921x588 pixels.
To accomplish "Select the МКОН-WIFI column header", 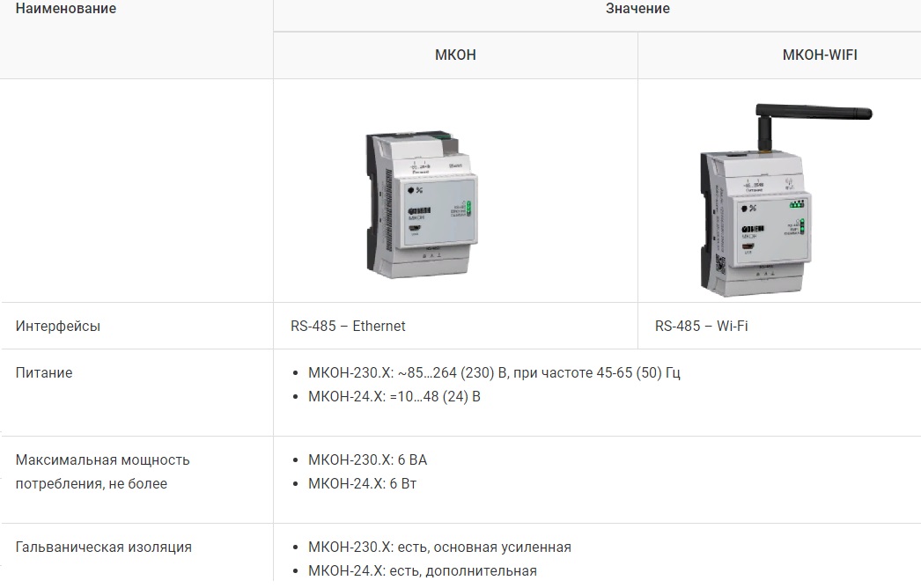I will click(x=819, y=55).
